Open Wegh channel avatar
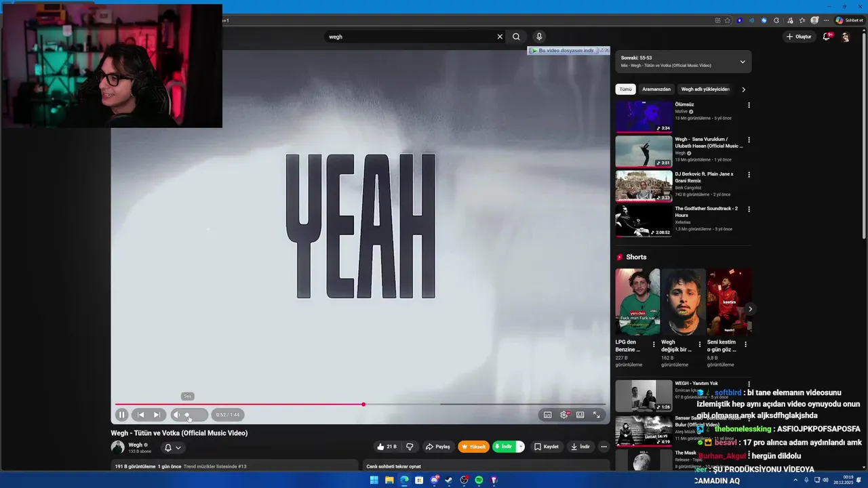 point(118,447)
